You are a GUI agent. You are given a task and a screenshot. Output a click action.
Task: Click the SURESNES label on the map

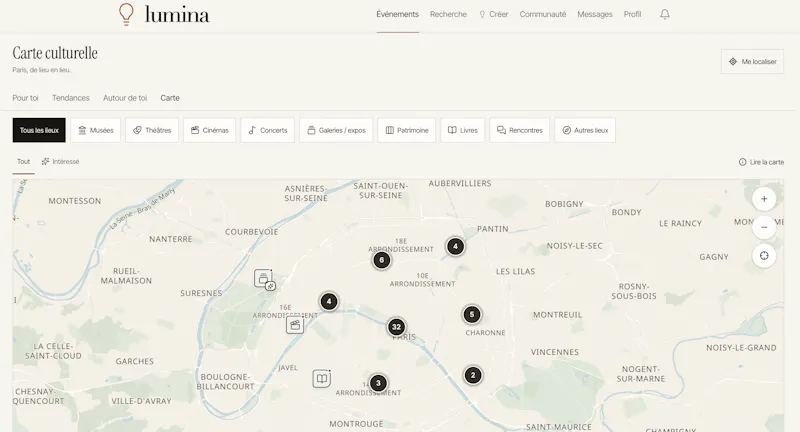point(201,293)
